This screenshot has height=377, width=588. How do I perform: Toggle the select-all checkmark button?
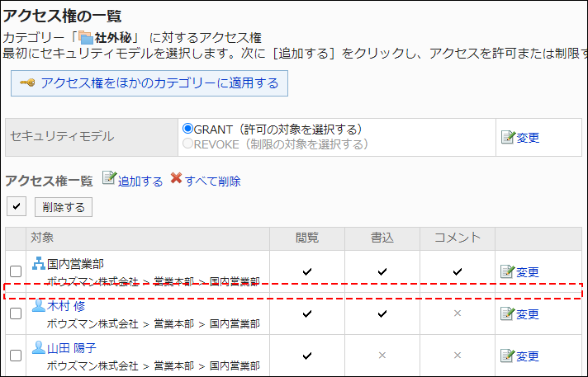[17, 206]
